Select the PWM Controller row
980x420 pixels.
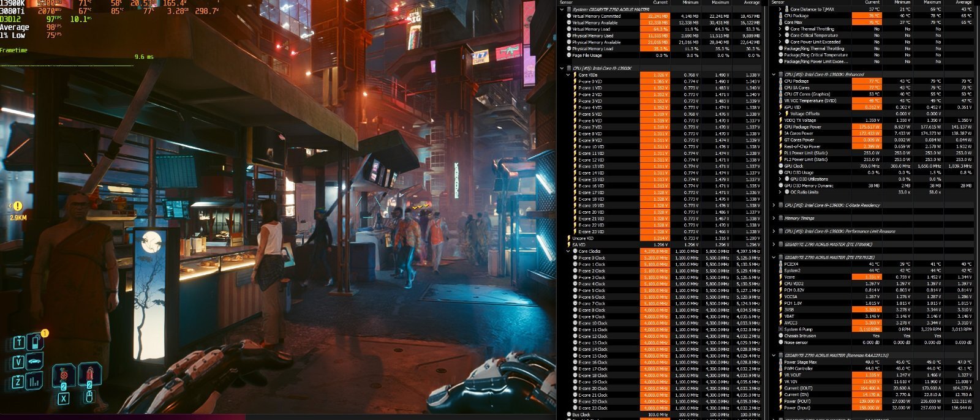pyautogui.click(x=875, y=369)
